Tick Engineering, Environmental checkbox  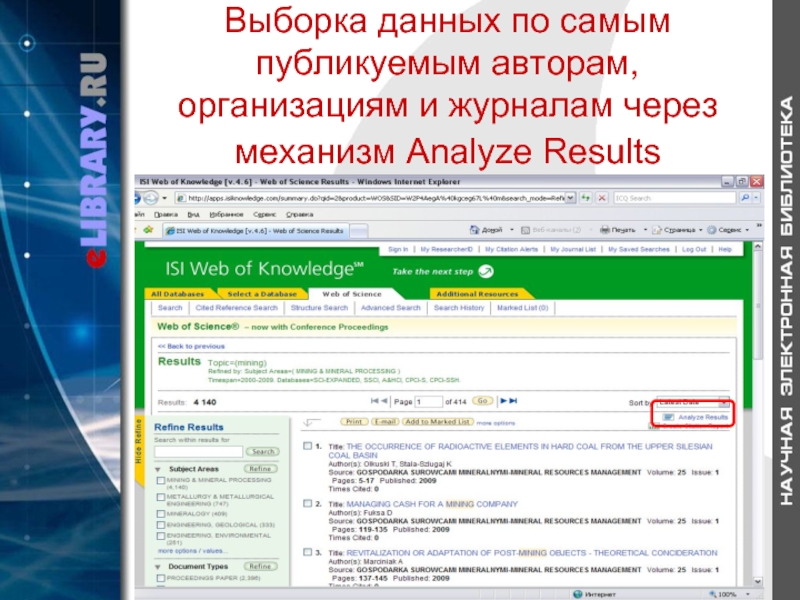coord(161,536)
